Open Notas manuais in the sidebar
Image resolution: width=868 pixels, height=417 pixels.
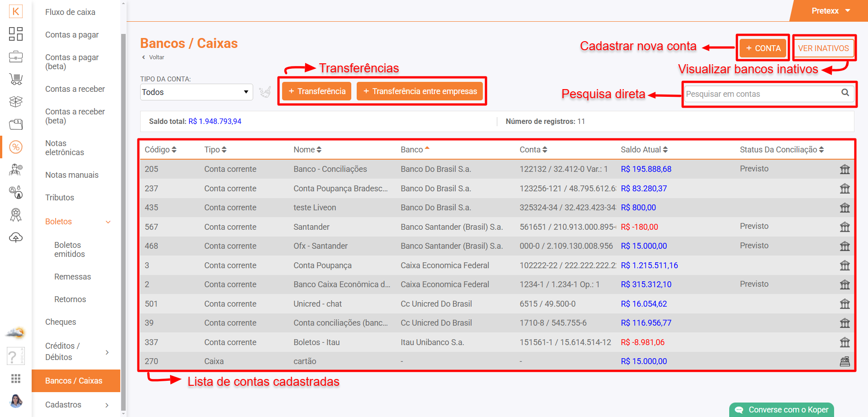72,175
